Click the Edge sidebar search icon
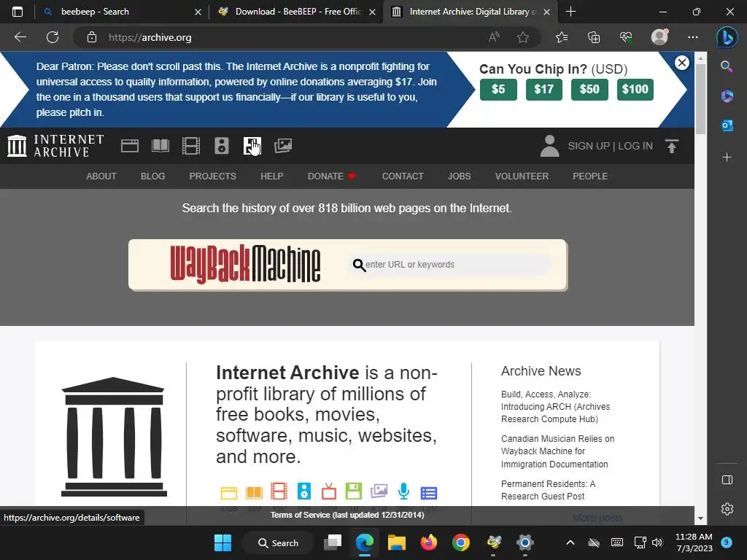Image resolution: width=747 pixels, height=560 pixels. coord(727,66)
